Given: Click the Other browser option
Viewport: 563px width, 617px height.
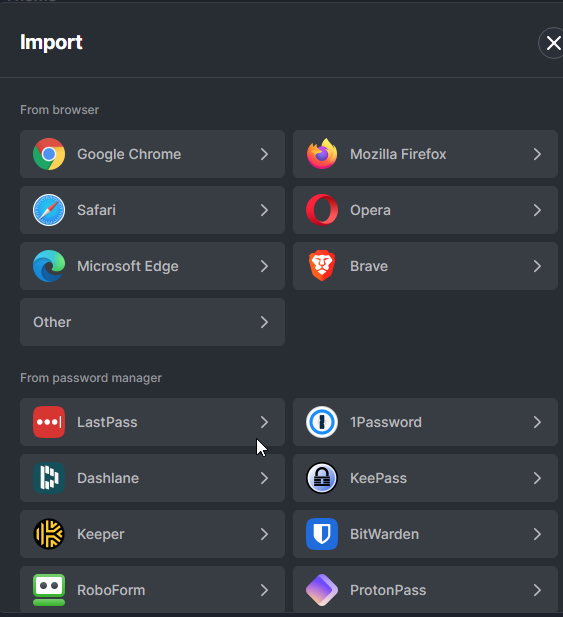Looking at the screenshot, I should [152, 322].
